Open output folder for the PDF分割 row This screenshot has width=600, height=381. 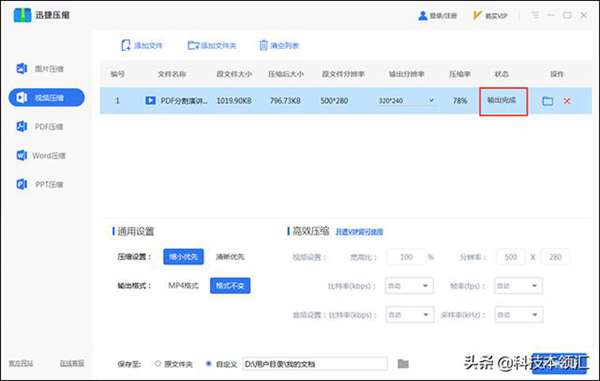click(548, 101)
